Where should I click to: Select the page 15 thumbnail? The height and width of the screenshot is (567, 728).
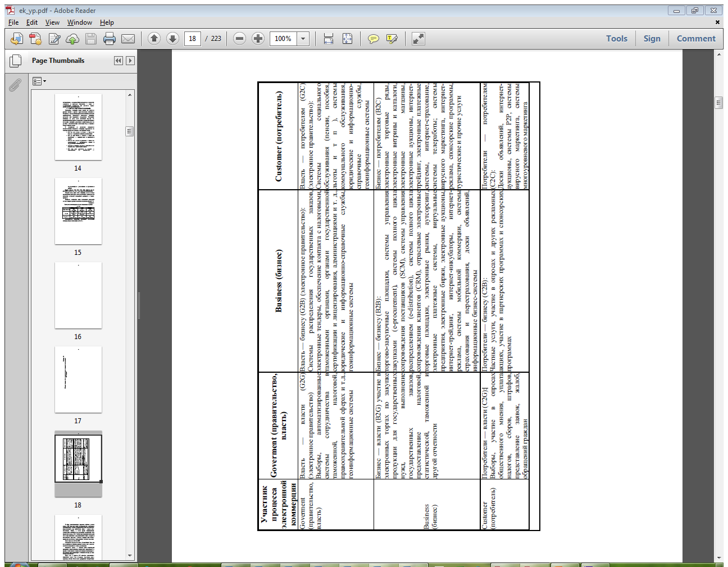tap(78, 211)
